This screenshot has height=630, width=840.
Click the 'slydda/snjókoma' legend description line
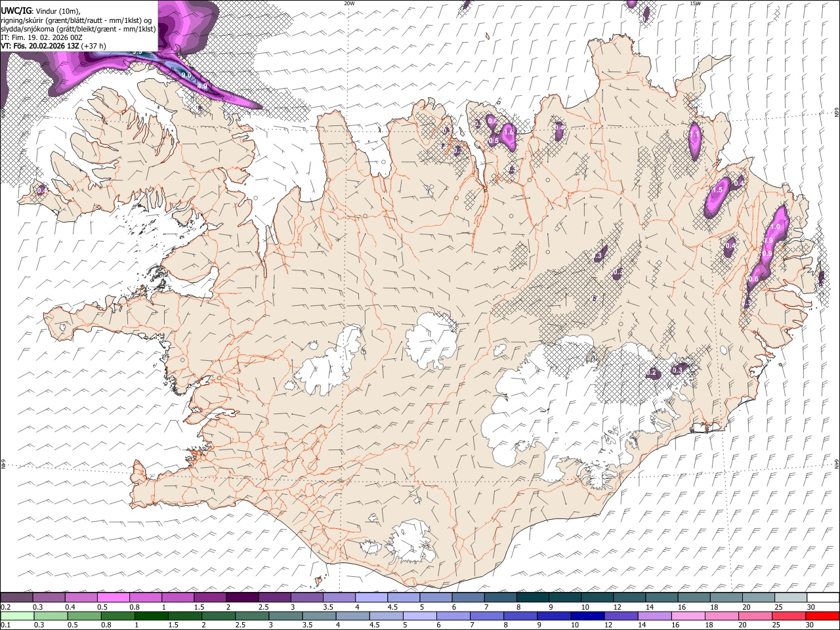pos(79,29)
